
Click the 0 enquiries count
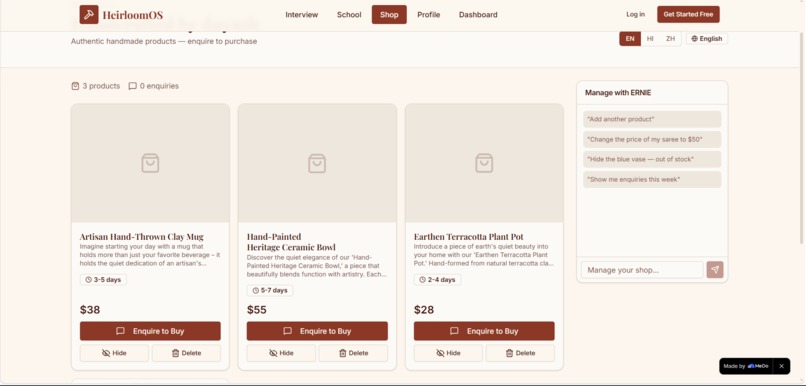tap(159, 86)
